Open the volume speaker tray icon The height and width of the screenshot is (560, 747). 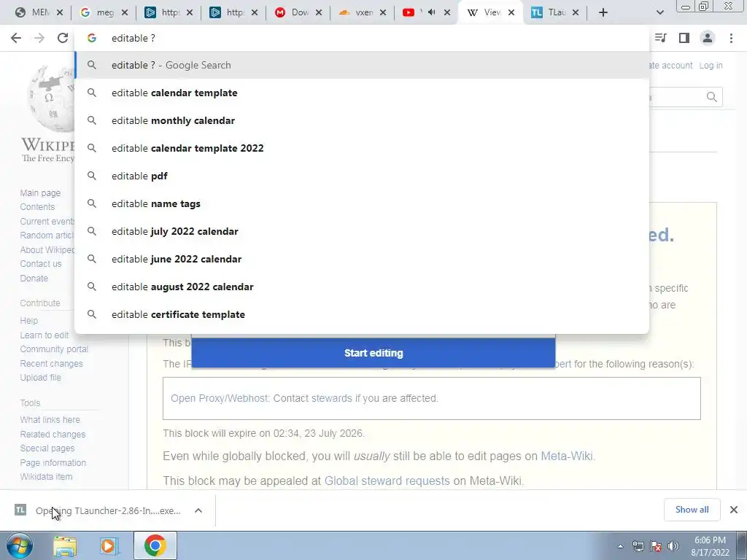[x=673, y=546]
